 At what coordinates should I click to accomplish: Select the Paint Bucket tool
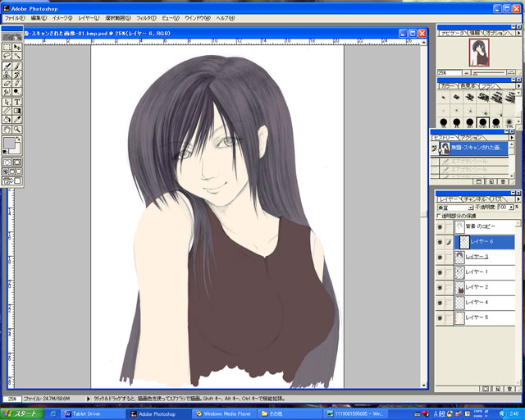(x=7, y=119)
